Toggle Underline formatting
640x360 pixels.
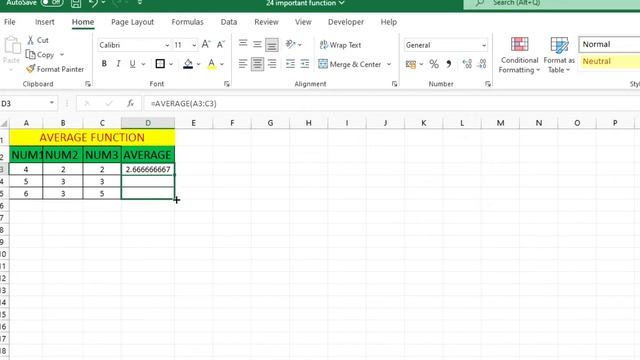coord(132,64)
